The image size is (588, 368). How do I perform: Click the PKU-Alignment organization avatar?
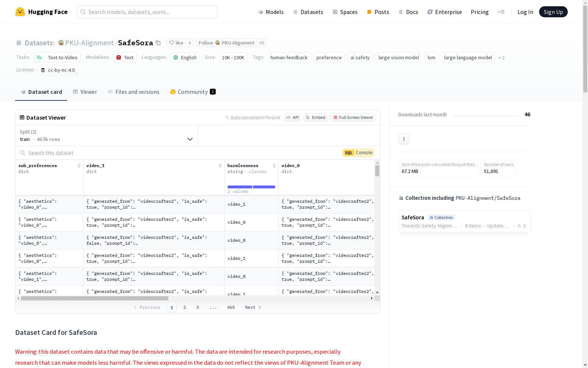click(61, 43)
